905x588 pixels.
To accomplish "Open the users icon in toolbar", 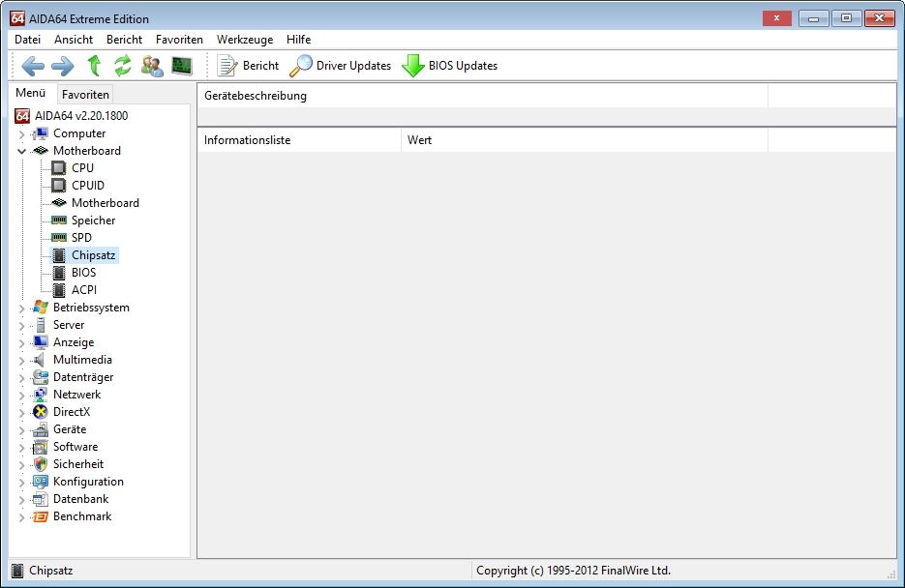I will [x=152, y=66].
